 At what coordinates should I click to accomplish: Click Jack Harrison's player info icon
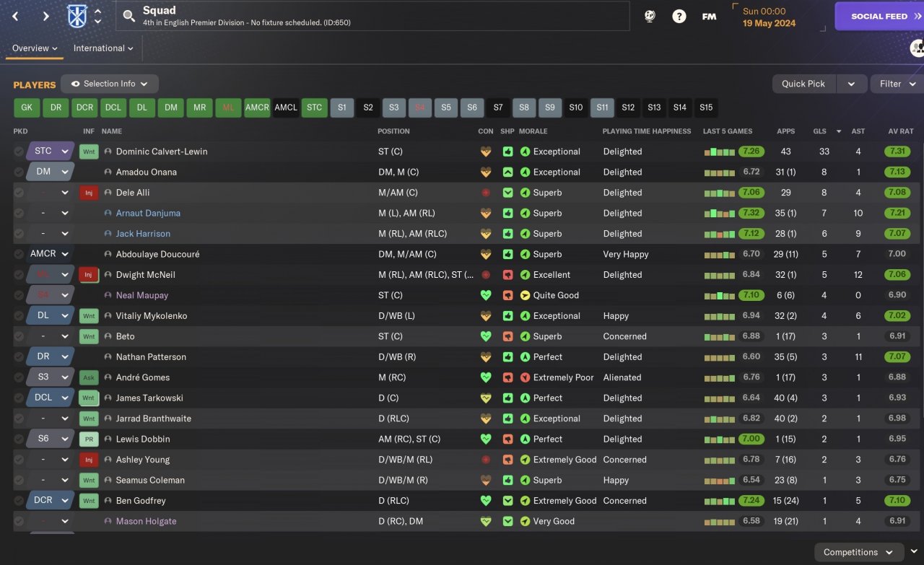108,234
